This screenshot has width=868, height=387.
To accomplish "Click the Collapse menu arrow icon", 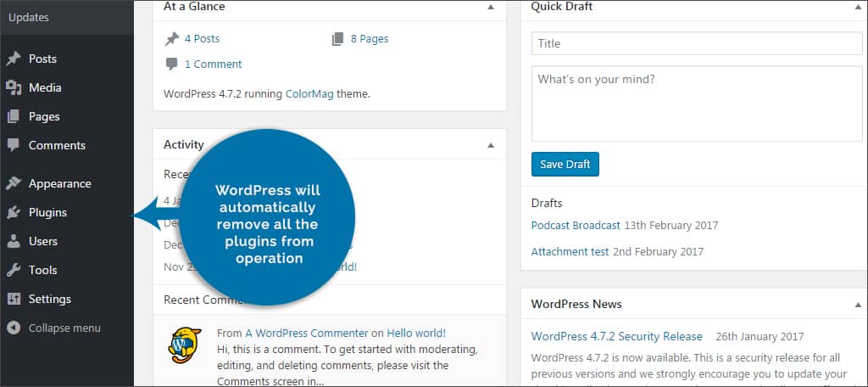I will pos(14,328).
